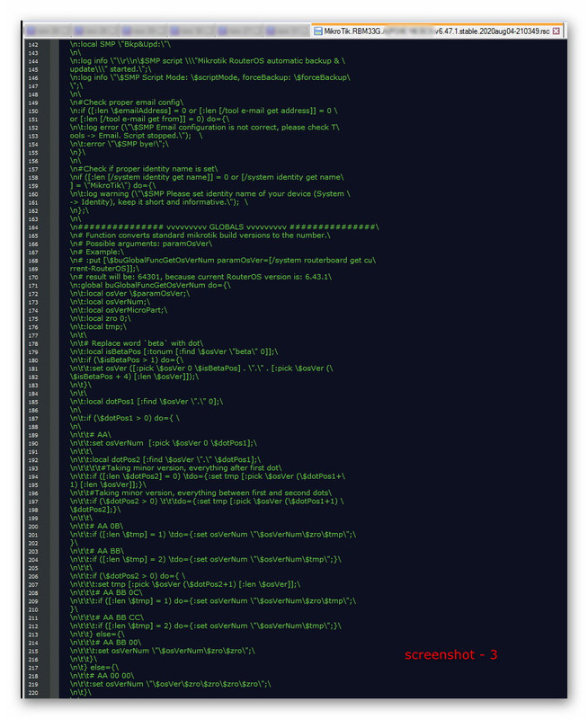Activate the fifth blurred document tab
The image size is (588, 719).
(x=240, y=31)
